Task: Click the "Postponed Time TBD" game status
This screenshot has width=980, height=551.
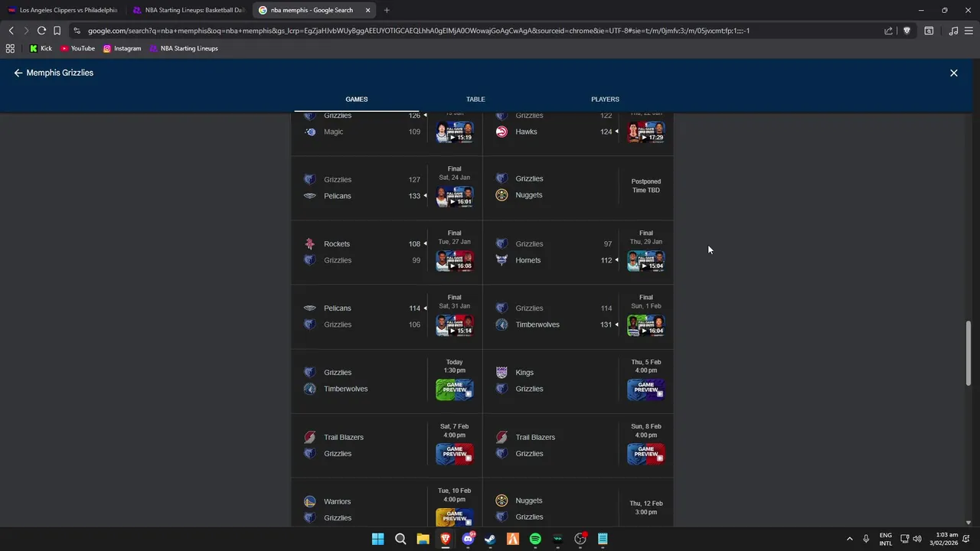Action: click(645, 186)
